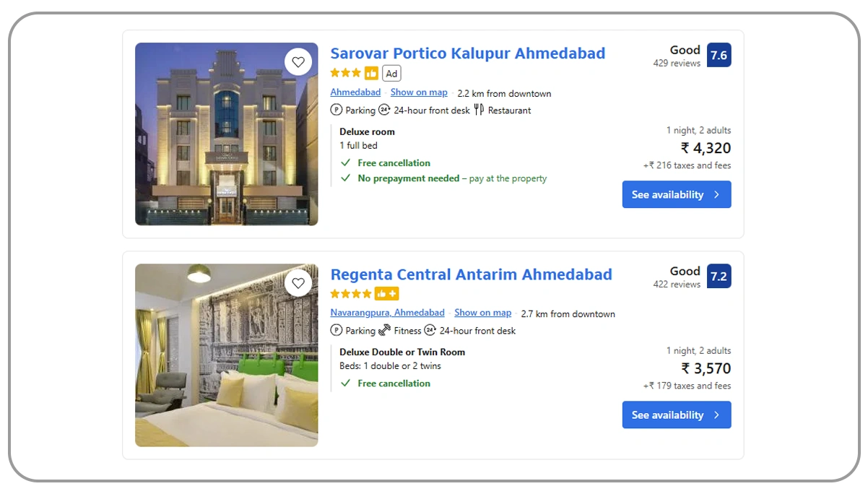Save Sarovar Portico to wishlist heart
This screenshot has height=494, width=868.
(x=298, y=62)
